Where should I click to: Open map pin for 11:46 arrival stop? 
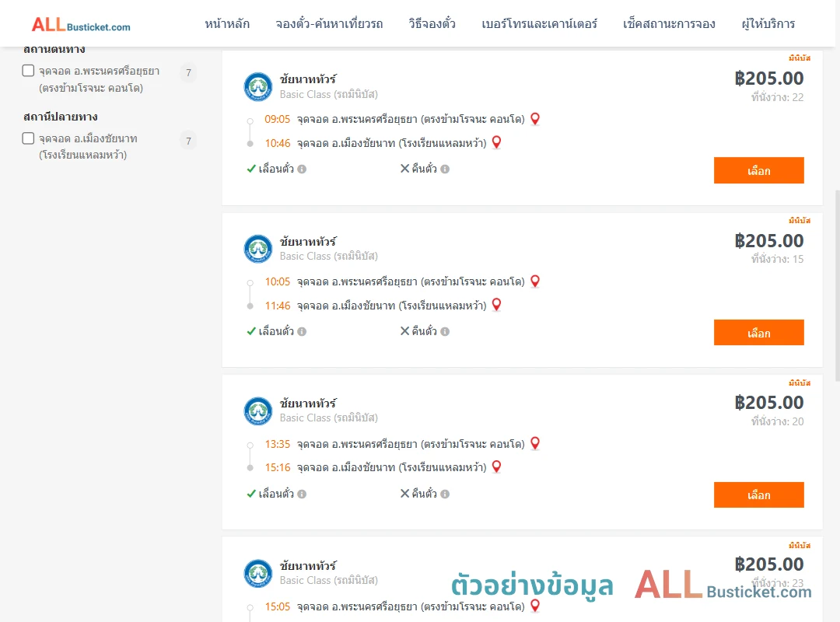496,305
